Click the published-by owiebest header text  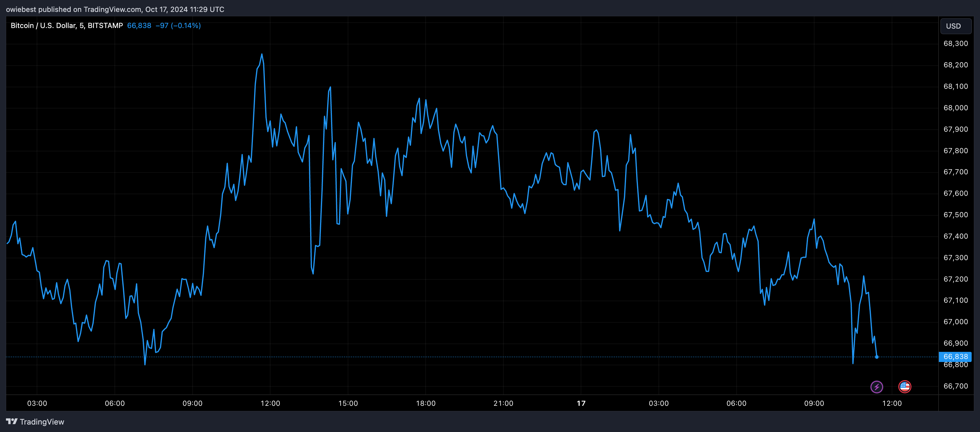pos(115,9)
